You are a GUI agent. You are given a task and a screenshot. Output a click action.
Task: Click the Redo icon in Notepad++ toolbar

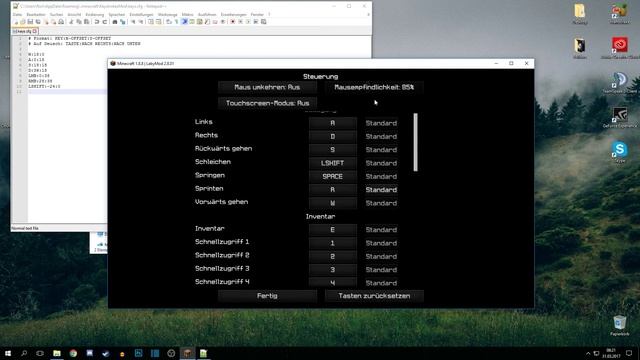click(104, 22)
